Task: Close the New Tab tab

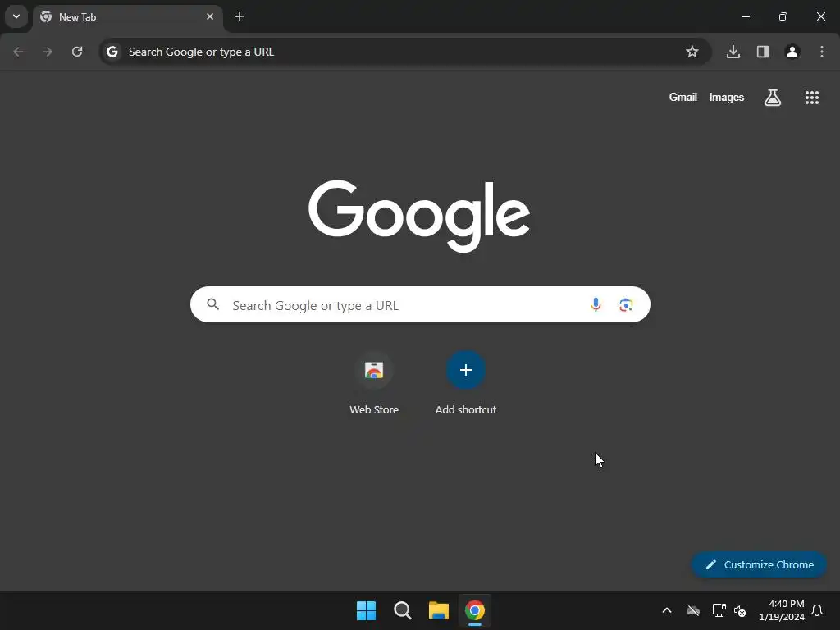Action: (210, 16)
